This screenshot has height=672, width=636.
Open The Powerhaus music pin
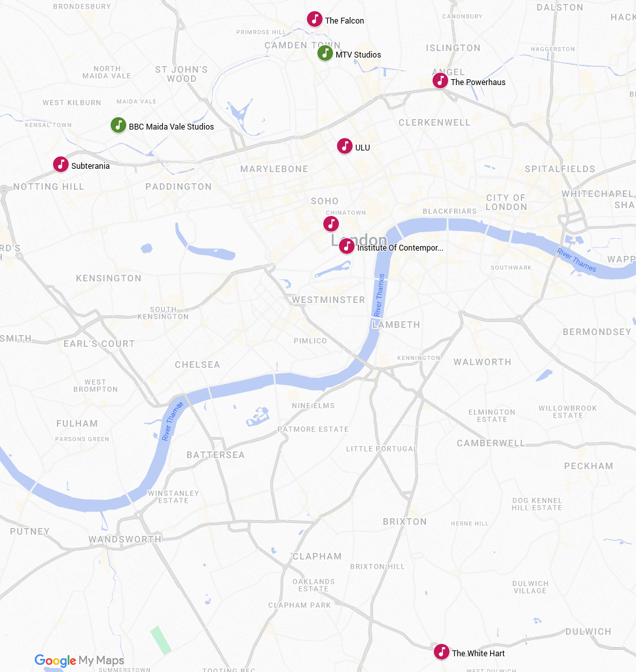(440, 80)
